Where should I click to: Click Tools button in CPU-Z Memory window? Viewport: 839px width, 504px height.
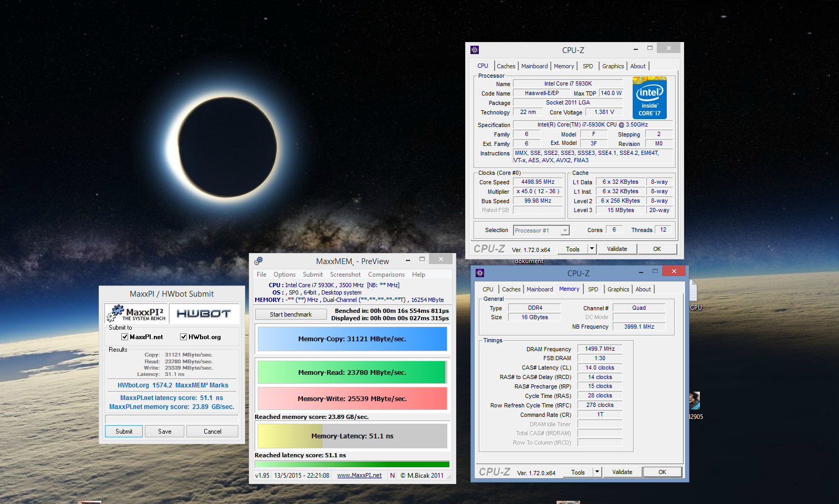click(578, 472)
